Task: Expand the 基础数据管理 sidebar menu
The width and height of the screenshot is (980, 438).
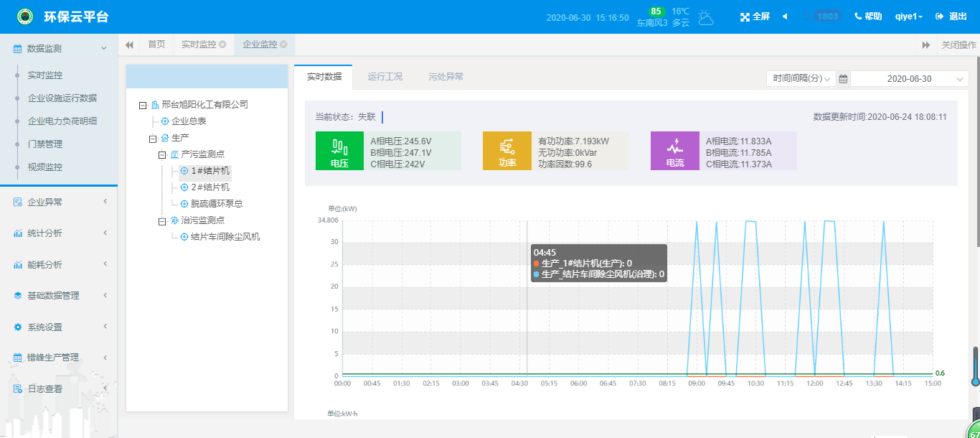Action: (x=59, y=295)
